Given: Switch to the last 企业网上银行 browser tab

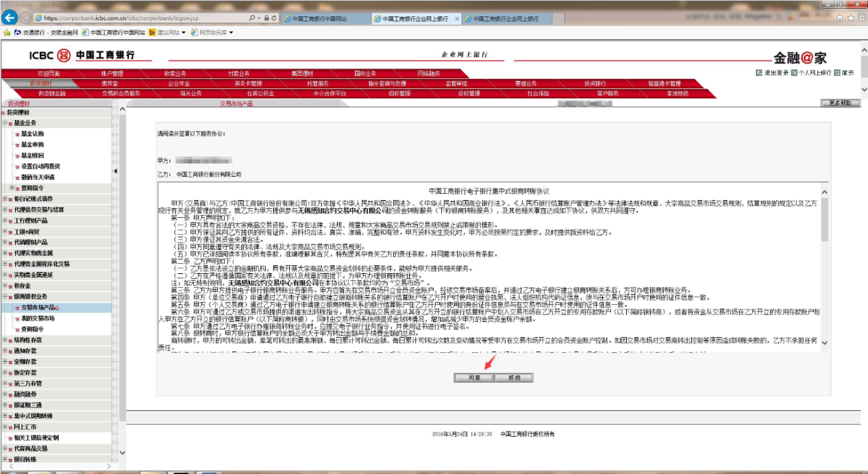Looking at the screenshot, I should pos(507,18).
